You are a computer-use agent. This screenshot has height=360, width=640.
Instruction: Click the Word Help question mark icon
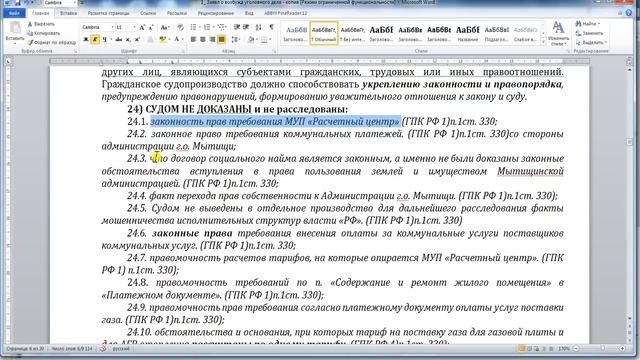coord(629,13)
